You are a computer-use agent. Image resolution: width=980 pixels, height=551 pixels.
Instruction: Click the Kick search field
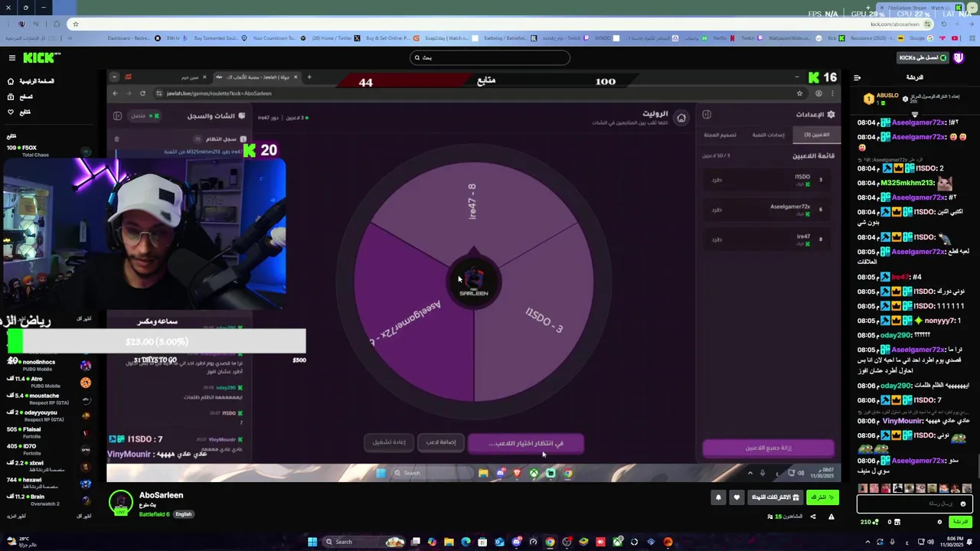tap(490, 57)
